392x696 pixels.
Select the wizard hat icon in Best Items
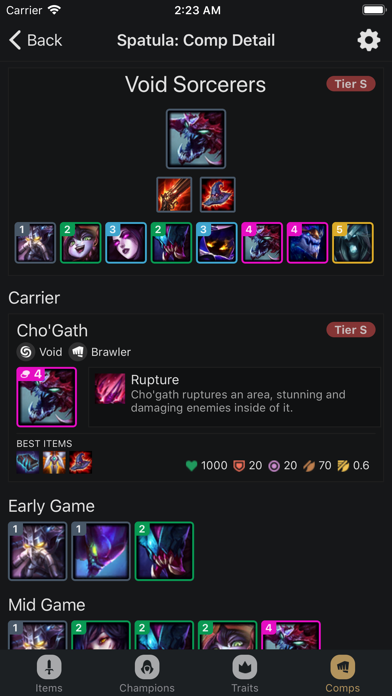[80, 463]
